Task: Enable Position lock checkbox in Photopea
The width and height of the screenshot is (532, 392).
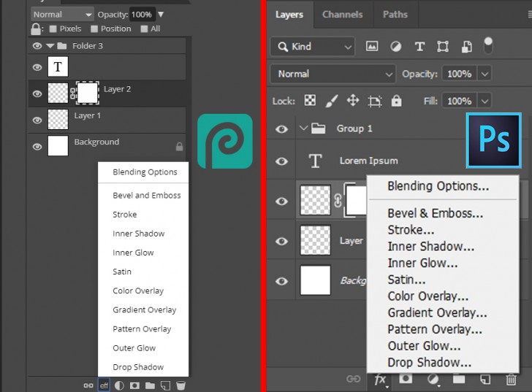Action: [94, 28]
